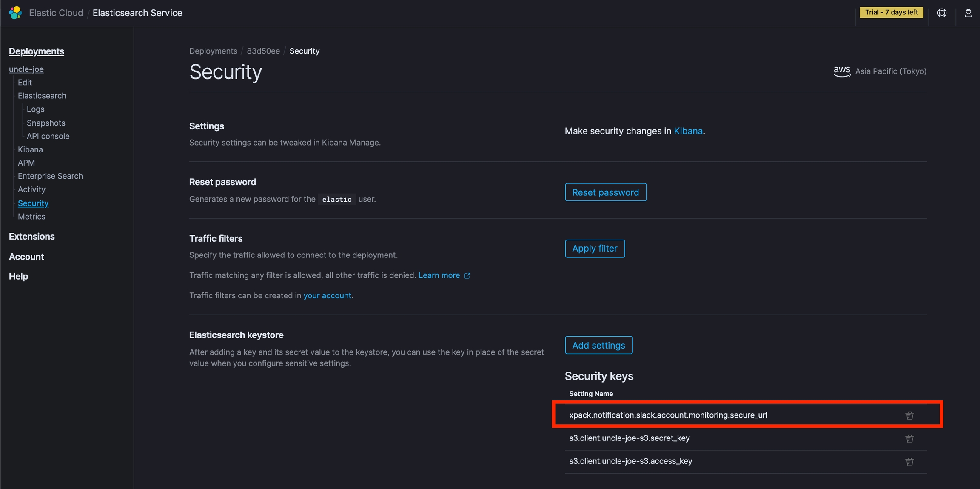Screen dimensions: 980x489
Task: Click the external link icon after Learn more
Action: click(x=467, y=276)
